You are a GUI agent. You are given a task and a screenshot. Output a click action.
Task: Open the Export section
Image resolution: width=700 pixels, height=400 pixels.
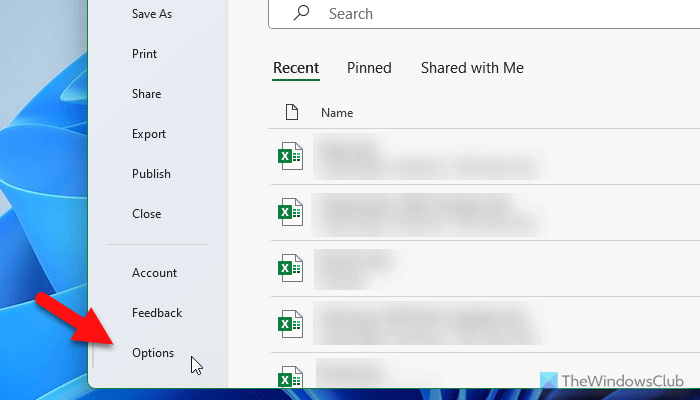pos(149,134)
